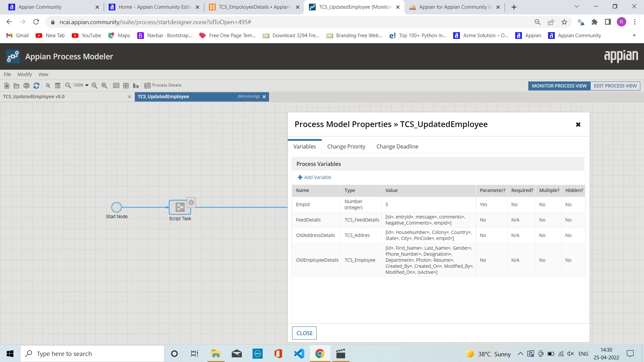The image size is (644, 362).
Task: Click the Windows Start button
Action: (x=10, y=354)
